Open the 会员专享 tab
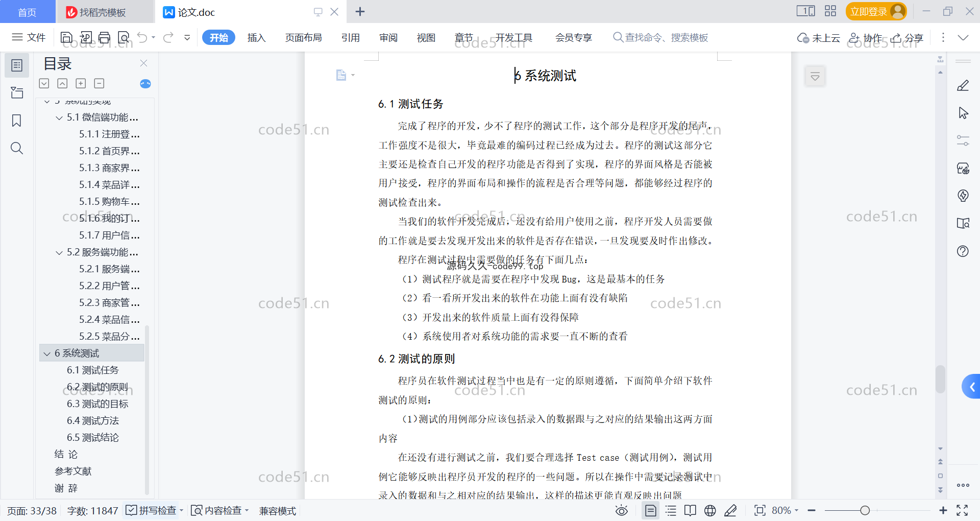This screenshot has width=980, height=521. [x=573, y=37]
